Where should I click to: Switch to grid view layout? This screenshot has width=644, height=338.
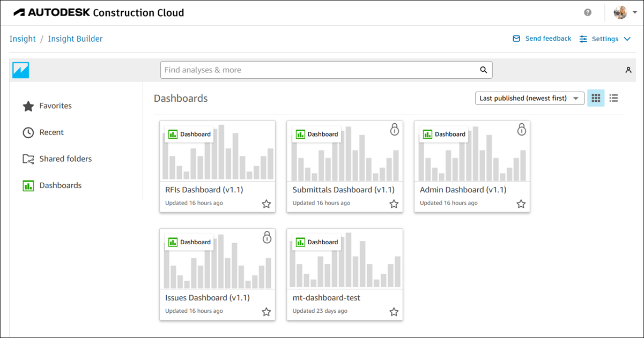pos(596,98)
